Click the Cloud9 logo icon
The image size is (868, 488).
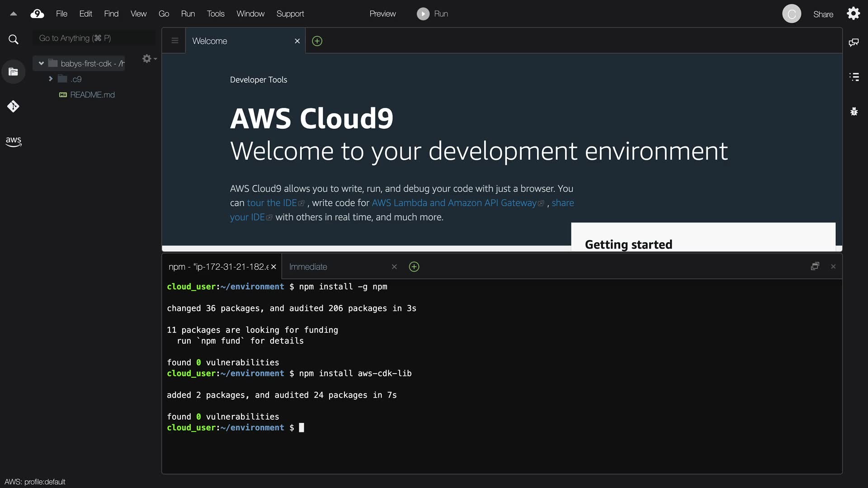(37, 14)
